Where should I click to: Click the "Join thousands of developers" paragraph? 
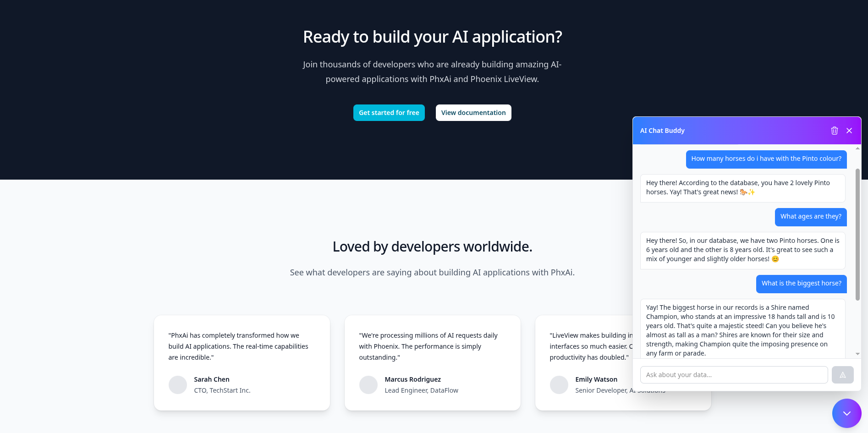click(x=432, y=72)
